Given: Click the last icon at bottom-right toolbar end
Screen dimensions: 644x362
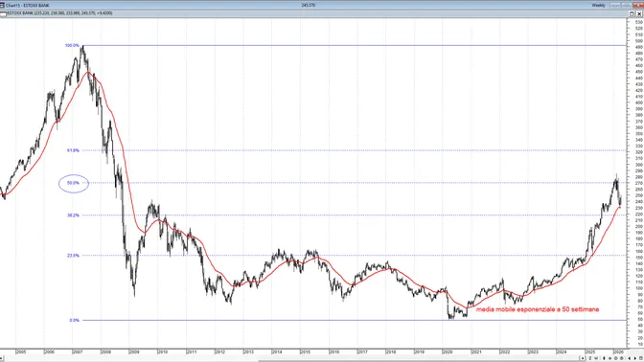Looking at the screenshot, I should click(x=641, y=358).
